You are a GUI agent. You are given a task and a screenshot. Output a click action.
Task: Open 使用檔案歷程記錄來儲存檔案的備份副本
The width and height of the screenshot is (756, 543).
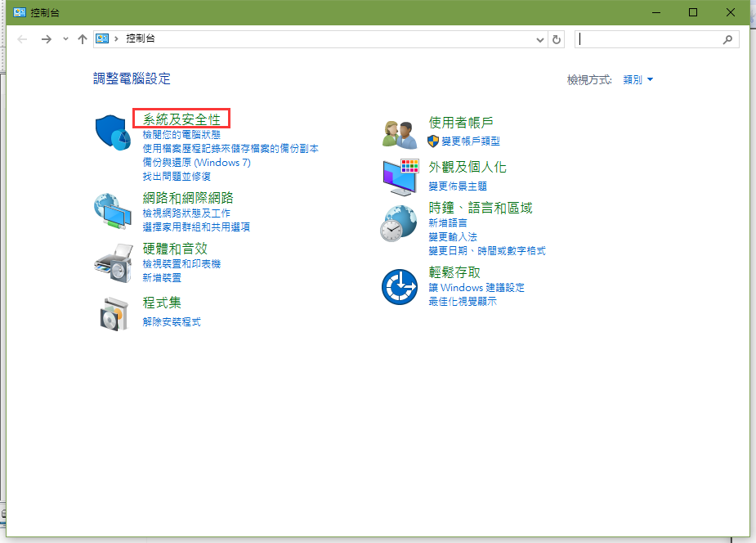[230, 149]
